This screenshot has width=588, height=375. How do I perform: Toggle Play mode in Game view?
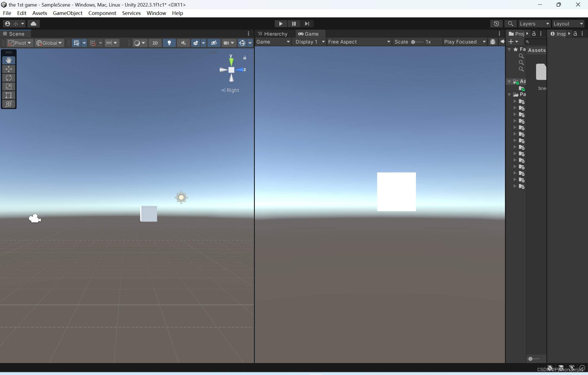[281, 23]
